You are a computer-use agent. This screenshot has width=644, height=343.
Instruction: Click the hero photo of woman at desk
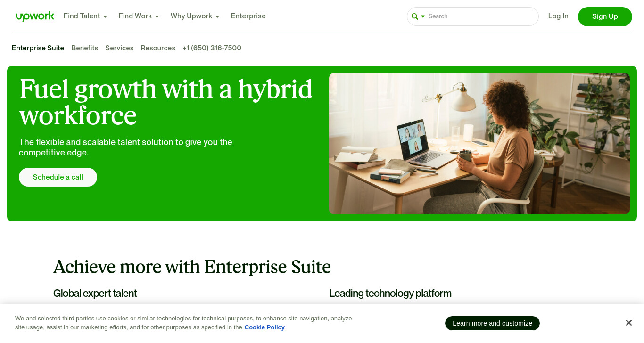click(479, 144)
